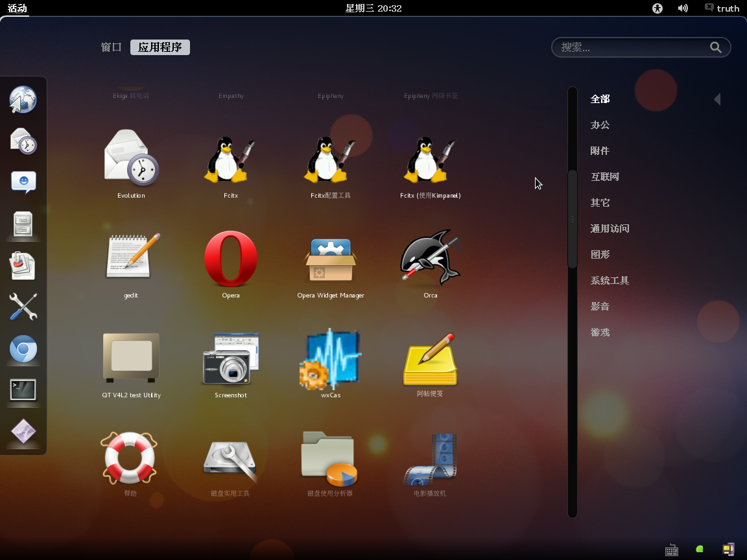Launch the Evolution mail application
Screen dimensions: 747x560
[131, 163]
